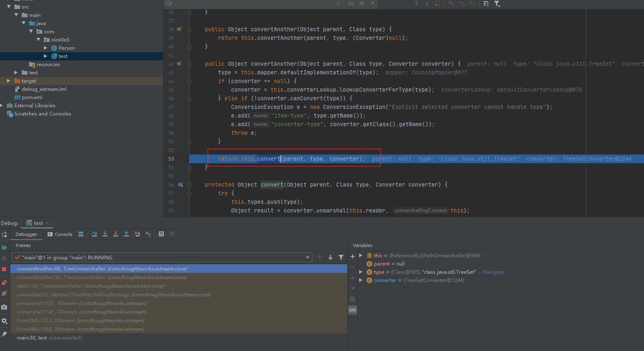Open the Evaluate Expression calculator icon

pyautogui.click(x=161, y=234)
